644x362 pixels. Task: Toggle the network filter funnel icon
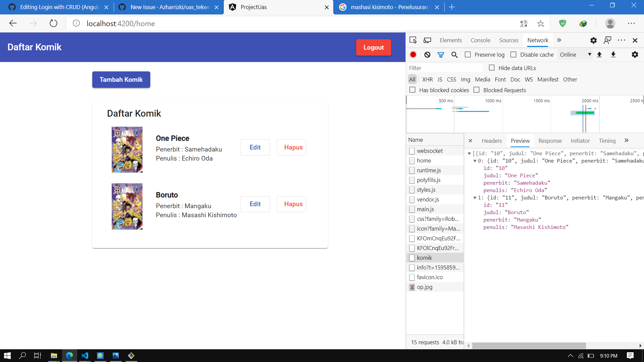click(x=441, y=55)
